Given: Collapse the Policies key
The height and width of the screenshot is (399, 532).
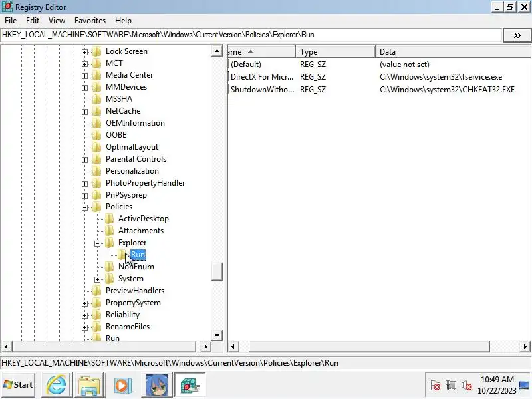Looking at the screenshot, I should click(x=85, y=207).
